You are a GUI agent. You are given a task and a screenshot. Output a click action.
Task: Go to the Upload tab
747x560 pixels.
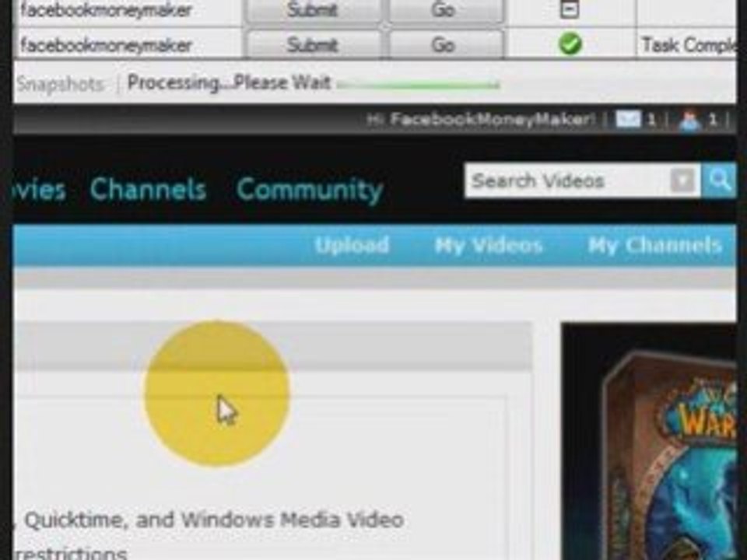pyautogui.click(x=352, y=245)
